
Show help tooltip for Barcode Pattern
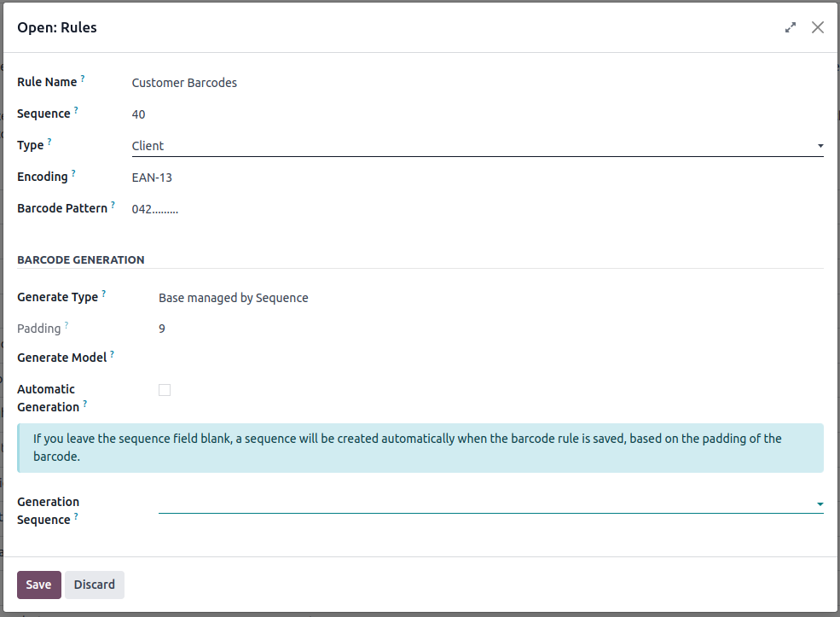click(x=113, y=205)
